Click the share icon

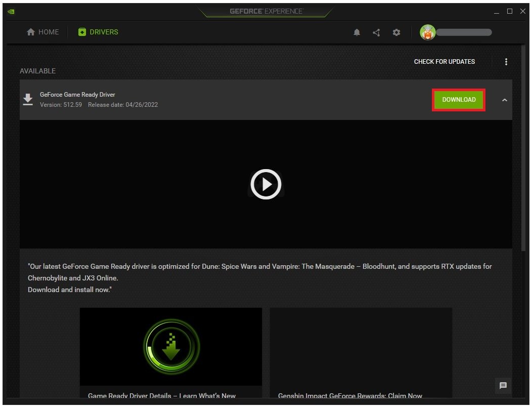pos(376,32)
